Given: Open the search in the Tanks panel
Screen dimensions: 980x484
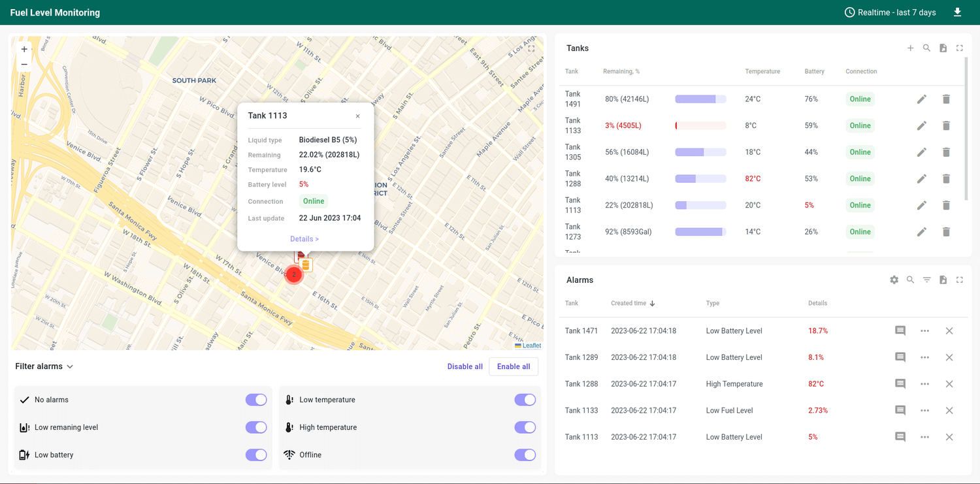Looking at the screenshot, I should click(926, 48).
